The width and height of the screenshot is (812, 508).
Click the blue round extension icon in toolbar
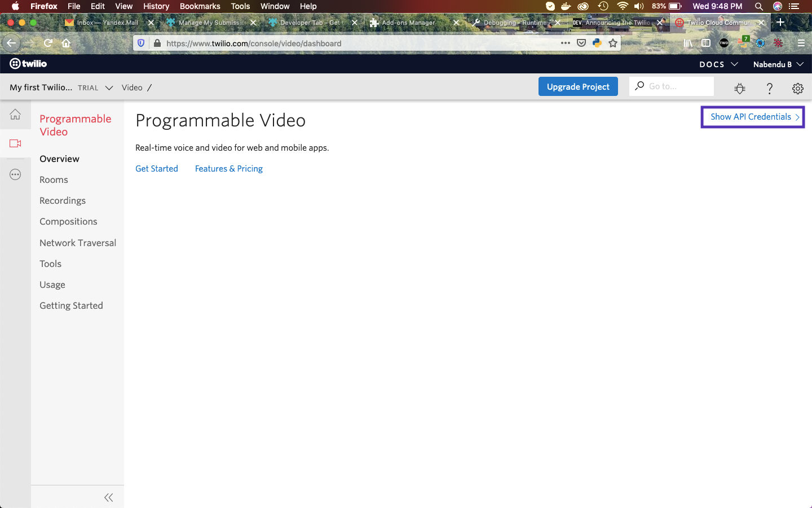click(760, 43)
